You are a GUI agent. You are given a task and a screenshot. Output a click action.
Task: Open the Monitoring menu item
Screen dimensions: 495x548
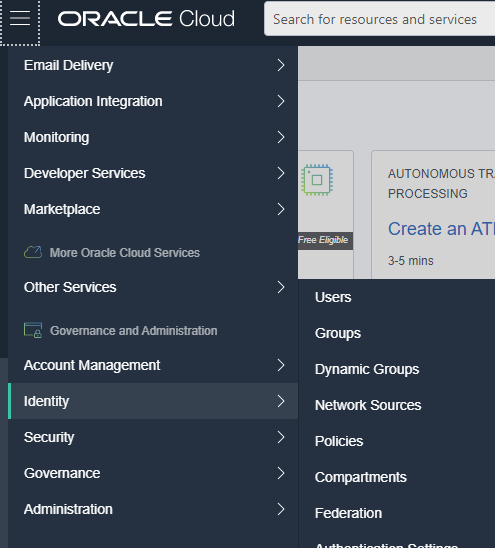pos(153,137)
